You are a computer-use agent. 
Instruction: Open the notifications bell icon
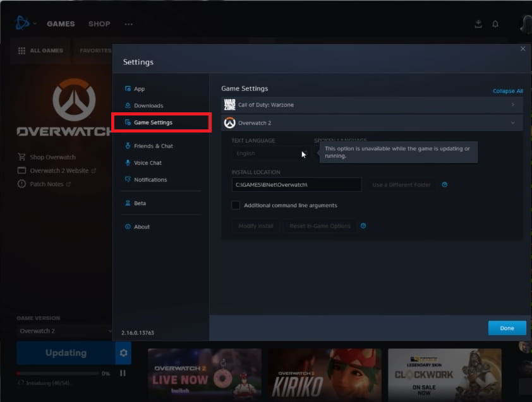[495, 24]
